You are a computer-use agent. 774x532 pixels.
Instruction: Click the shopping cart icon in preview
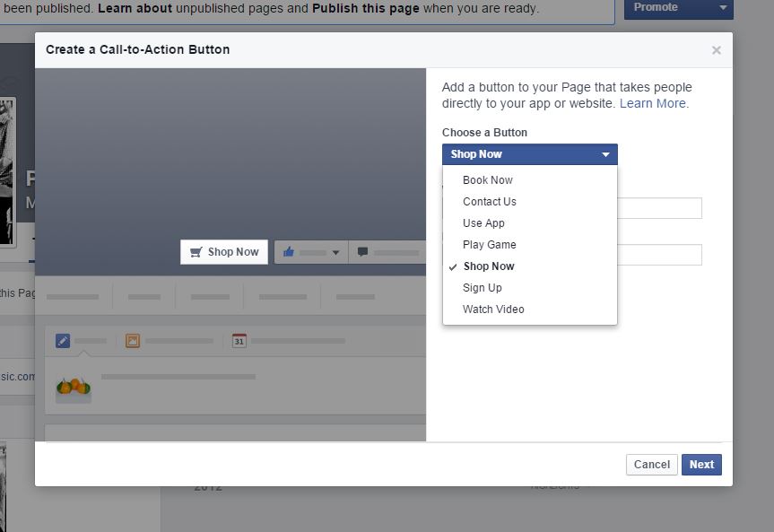coord(196,252)
